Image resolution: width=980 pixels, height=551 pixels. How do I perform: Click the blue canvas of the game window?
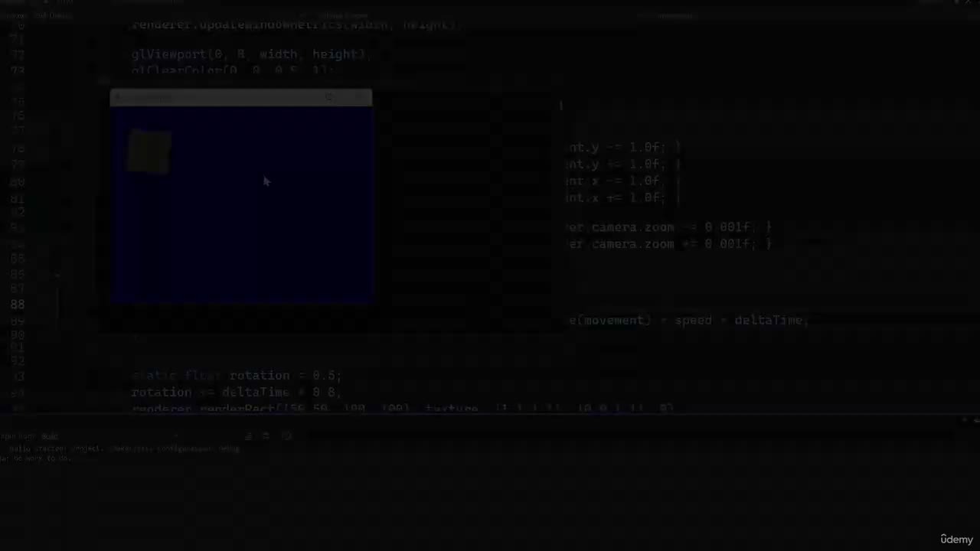point(241,204)
